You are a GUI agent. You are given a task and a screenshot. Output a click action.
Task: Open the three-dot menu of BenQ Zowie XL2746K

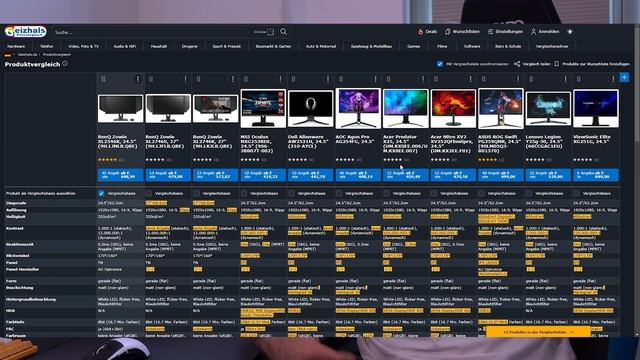pos(233,79)
